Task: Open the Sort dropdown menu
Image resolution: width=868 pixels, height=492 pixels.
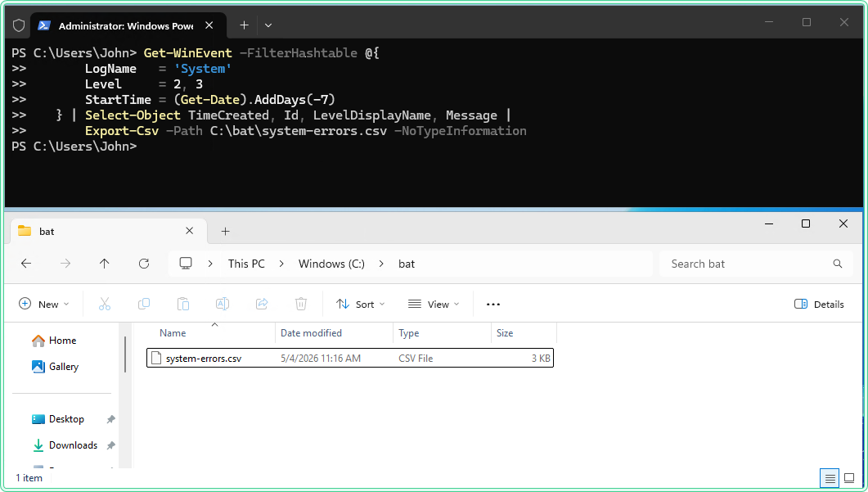Action: 361,305
